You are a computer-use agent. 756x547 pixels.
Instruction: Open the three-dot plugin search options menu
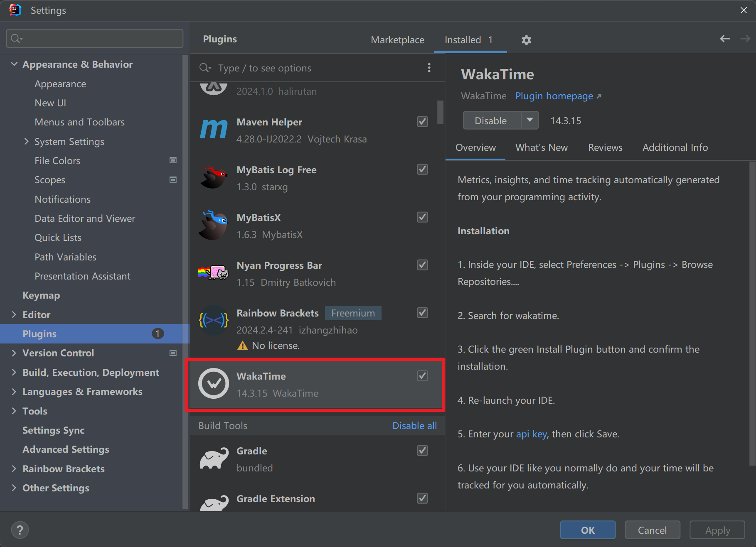tap(429, 68)
